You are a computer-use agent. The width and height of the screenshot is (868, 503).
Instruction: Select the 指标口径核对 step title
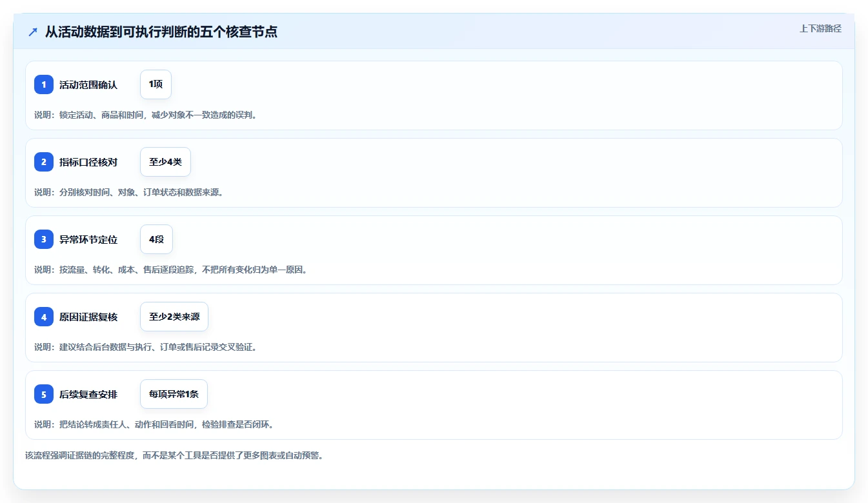click(88, 162)
